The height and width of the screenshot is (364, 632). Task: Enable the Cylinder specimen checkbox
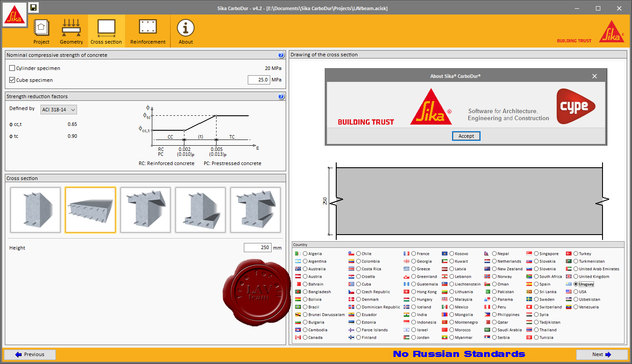12,68
